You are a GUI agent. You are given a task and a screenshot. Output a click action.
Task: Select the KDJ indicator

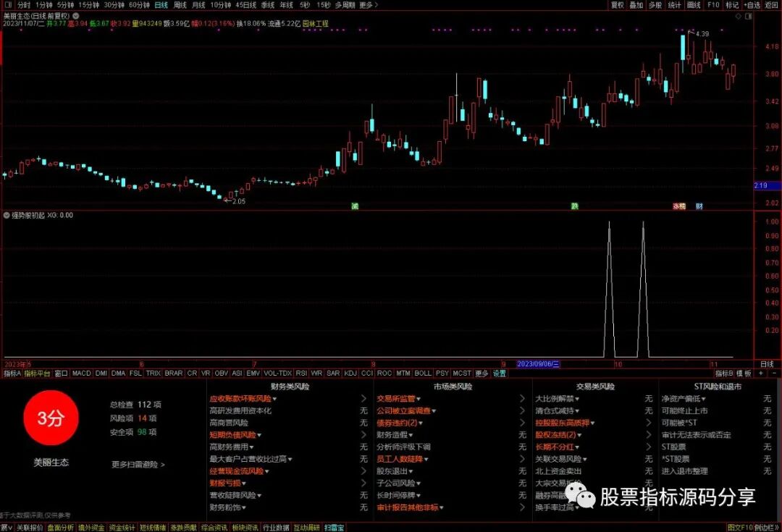(350, 373)
